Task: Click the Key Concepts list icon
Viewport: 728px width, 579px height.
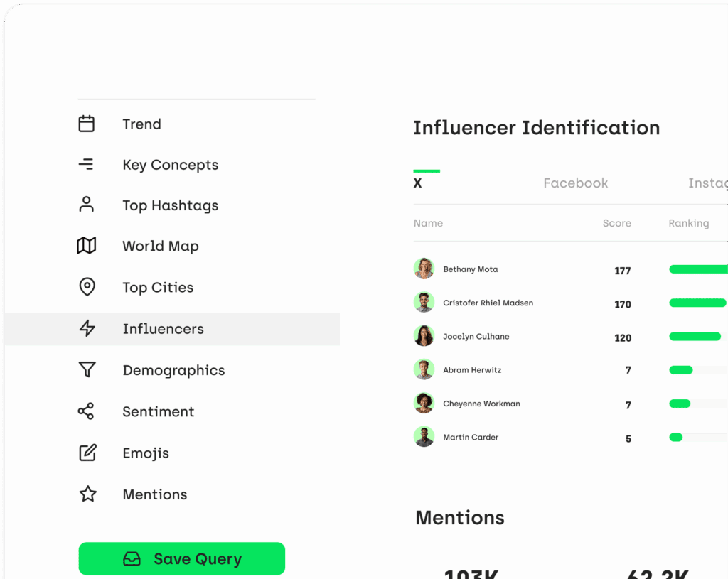Action: click(x=86, y=165)
